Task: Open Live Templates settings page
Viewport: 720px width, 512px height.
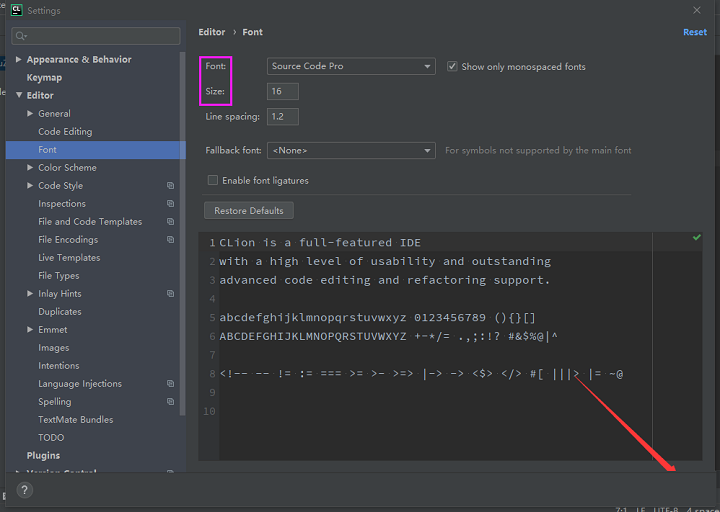Action: pos(69,258)
